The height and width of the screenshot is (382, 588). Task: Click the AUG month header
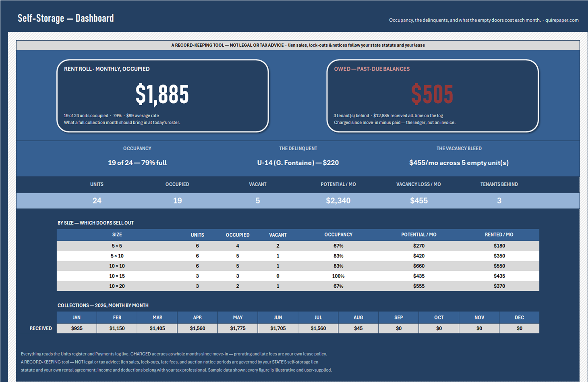358,318
